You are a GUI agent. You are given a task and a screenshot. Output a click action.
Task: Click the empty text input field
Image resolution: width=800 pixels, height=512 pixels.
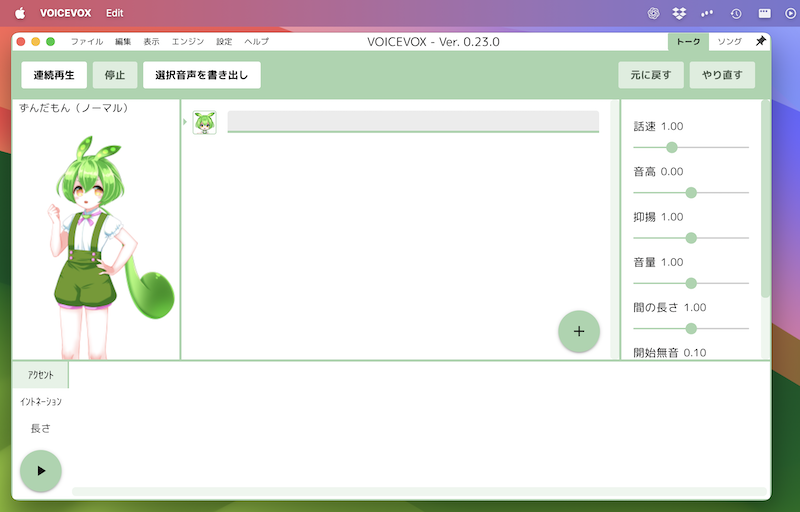413,121
